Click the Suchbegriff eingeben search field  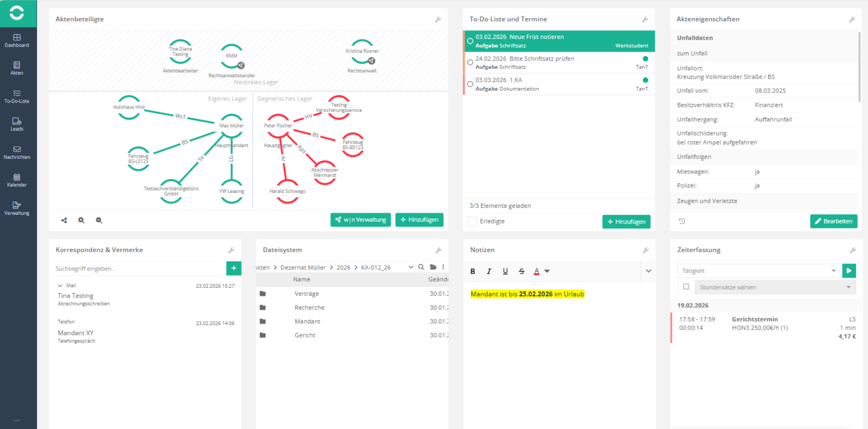[x=137, y=268]
